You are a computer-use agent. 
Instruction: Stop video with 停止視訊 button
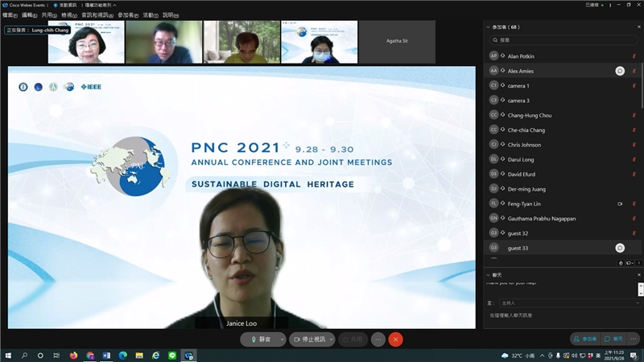(x=310, y=339)
